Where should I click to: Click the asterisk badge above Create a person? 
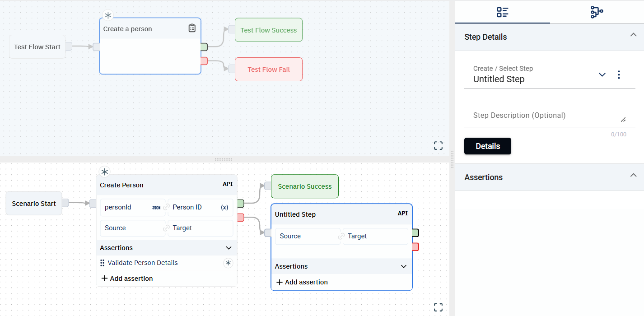tap(108, 15)
